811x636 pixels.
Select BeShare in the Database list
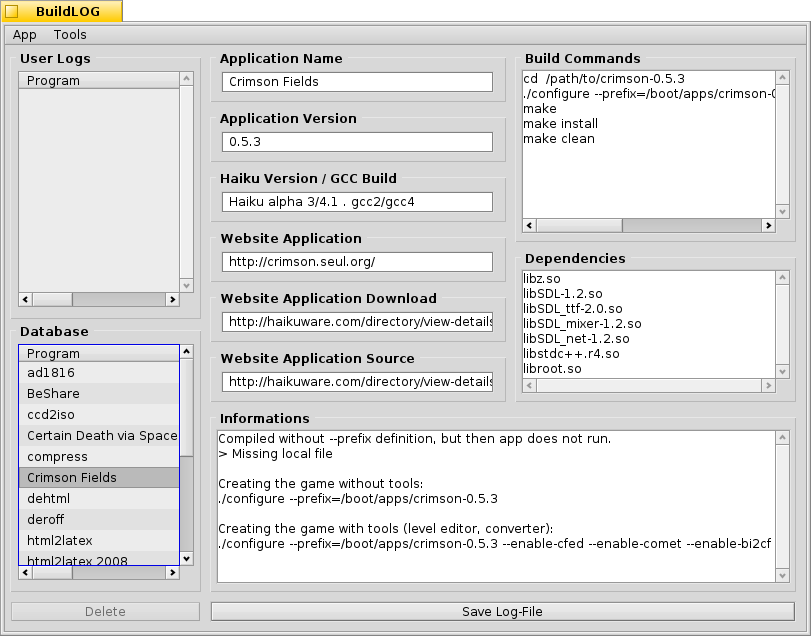(99, 393)
